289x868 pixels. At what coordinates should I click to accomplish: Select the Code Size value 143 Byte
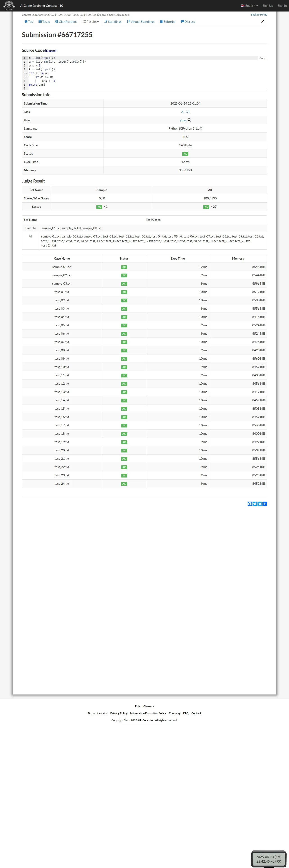point(185,145)
